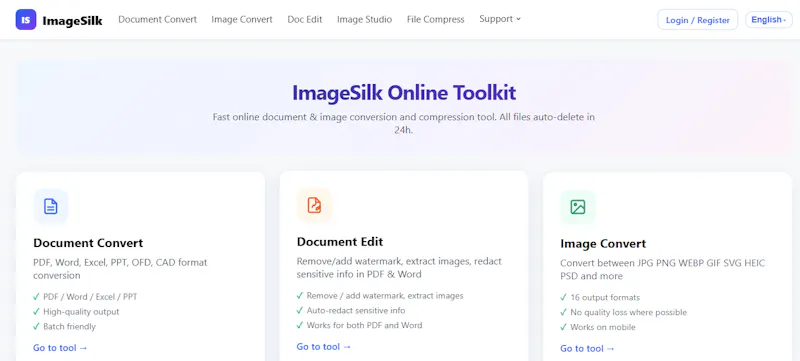
Task: Click the Document Edit card title
Action: point(340,241)
